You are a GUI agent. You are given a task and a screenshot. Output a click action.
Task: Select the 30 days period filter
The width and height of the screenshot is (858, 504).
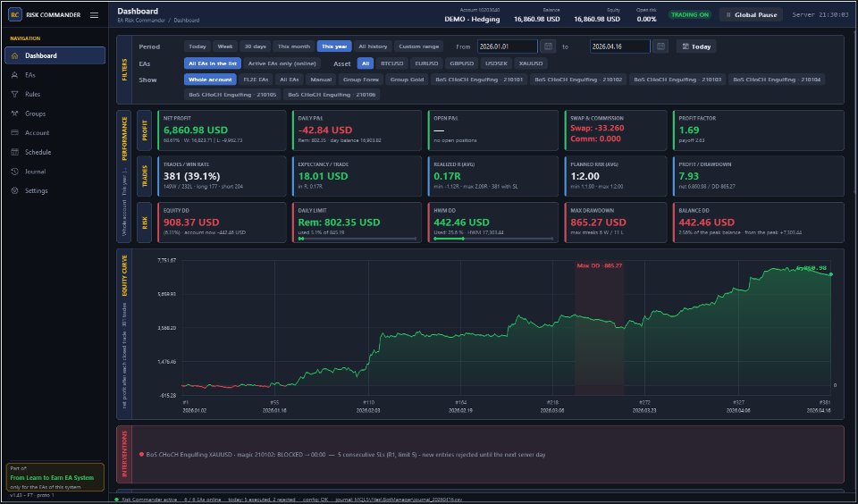click(255, 46)
